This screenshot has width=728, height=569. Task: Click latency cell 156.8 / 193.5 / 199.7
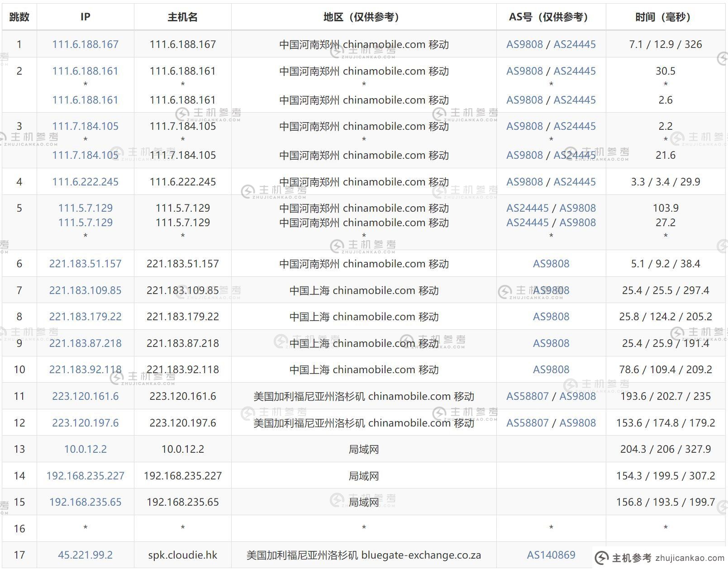666,502
